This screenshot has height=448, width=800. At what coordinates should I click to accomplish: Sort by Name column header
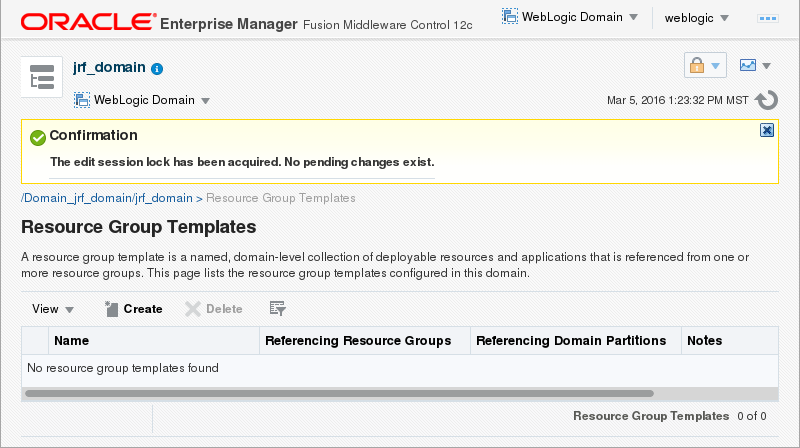pyautogui.click(x=72, y=341)
